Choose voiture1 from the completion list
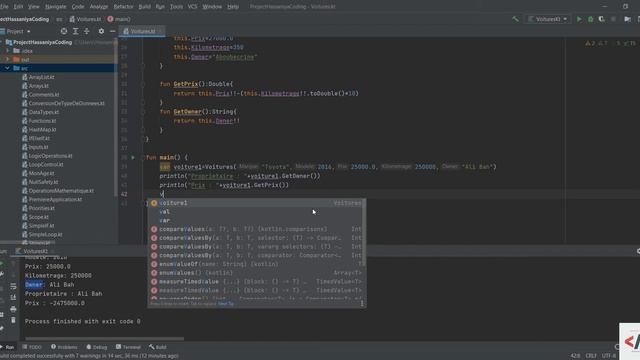The image size is (640, 360). (256, 203)
